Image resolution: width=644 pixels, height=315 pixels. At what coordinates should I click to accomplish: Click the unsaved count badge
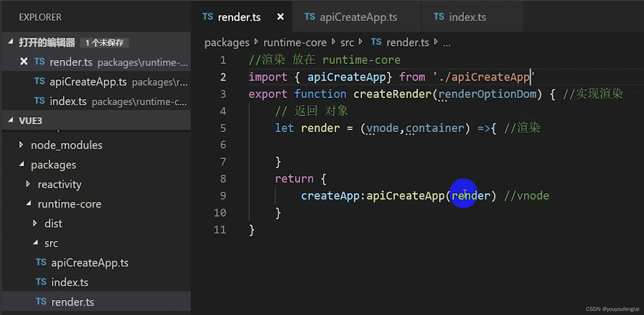click(x=104, y=43)
